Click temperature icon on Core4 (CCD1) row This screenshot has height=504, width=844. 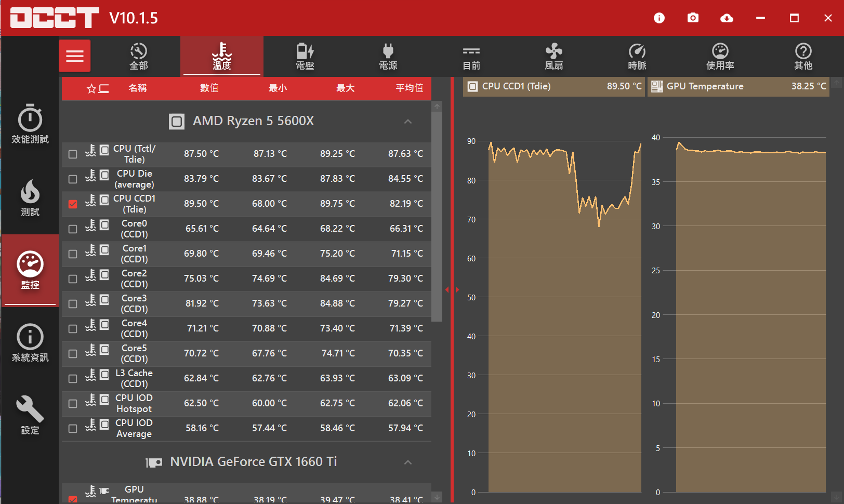[91, 325]
